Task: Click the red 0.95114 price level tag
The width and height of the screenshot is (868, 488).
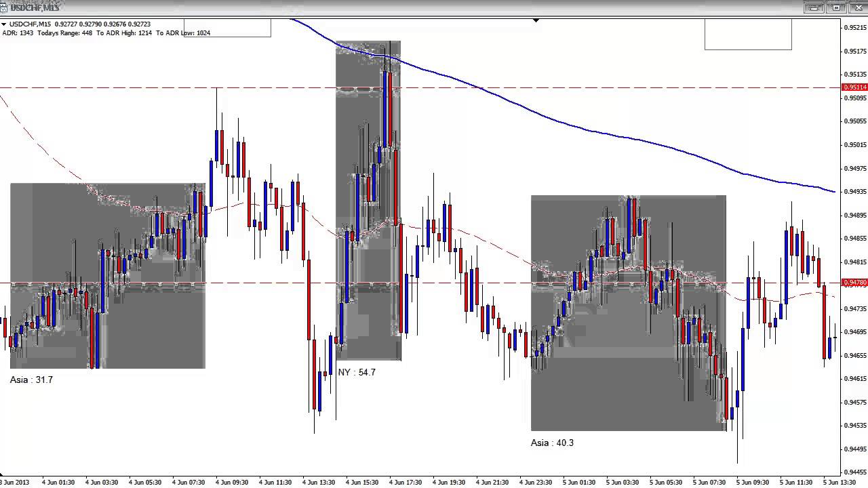Action: 854,87
